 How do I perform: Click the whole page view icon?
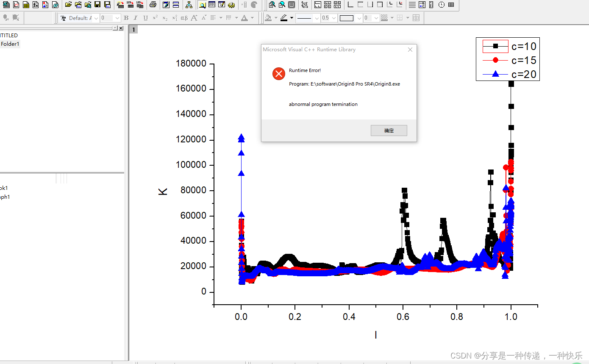(292, 5)
